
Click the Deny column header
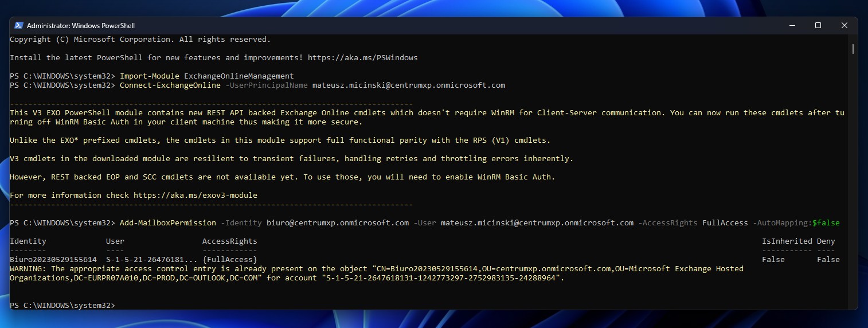click(826, 241)
